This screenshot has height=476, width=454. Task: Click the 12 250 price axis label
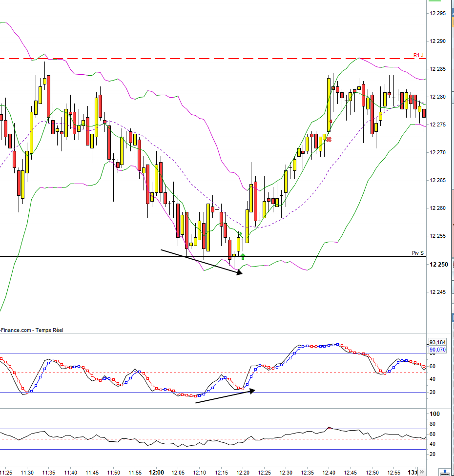point(438,265)
